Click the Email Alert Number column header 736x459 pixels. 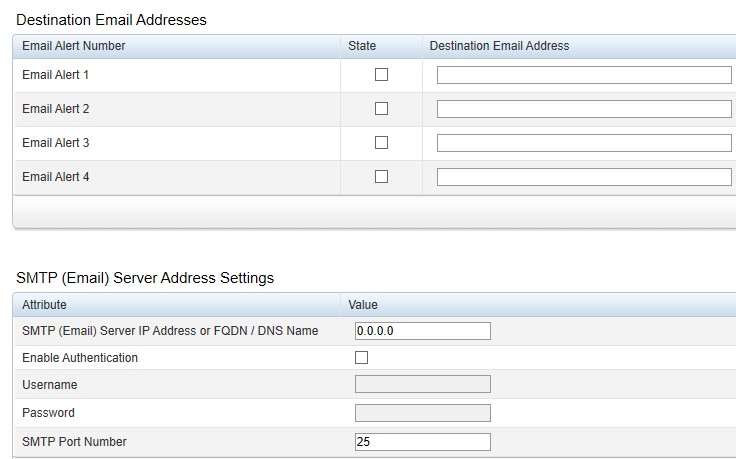[74, 46]
